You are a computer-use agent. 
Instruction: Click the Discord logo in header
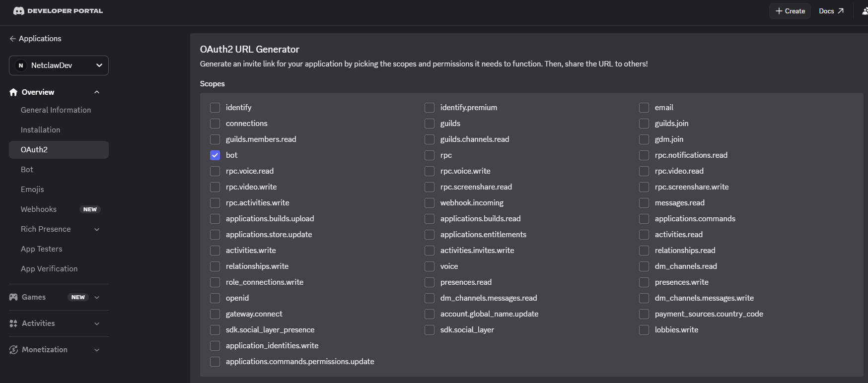pyautogui.click(x=19, y=11)
